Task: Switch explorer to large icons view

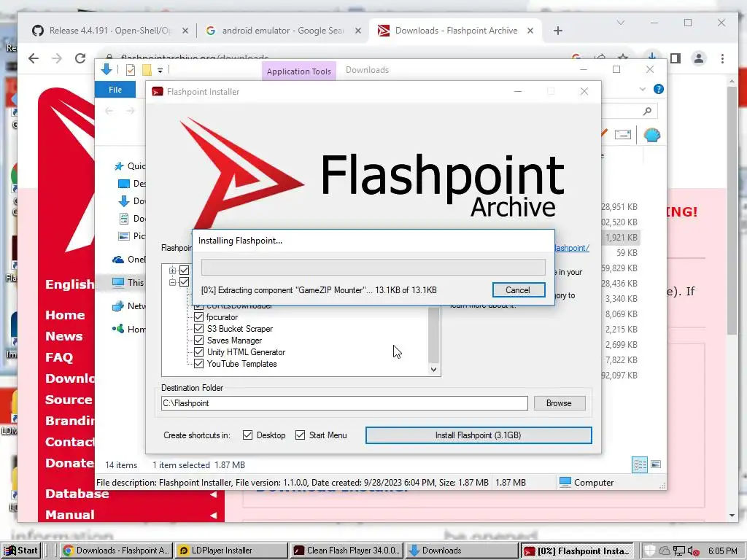Action: [656, 464]
